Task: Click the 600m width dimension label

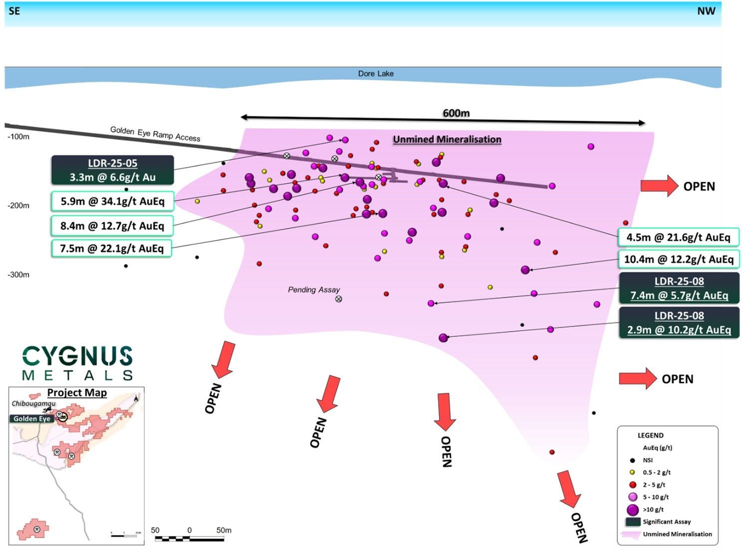Action: pos(456,113)
